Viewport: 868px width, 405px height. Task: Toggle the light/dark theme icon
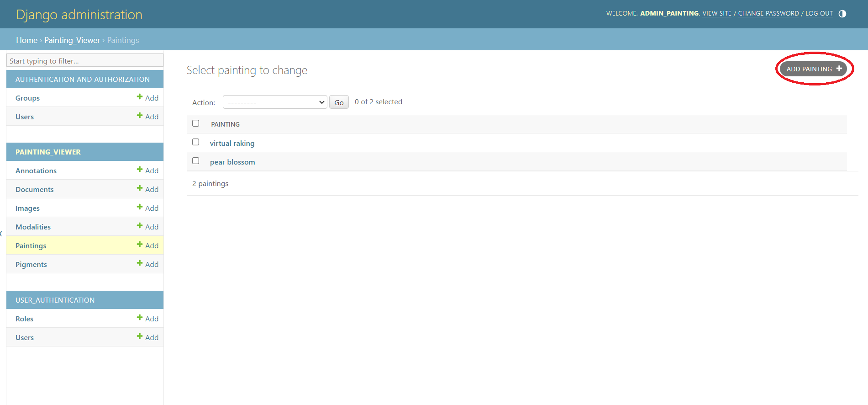(842, 14)
